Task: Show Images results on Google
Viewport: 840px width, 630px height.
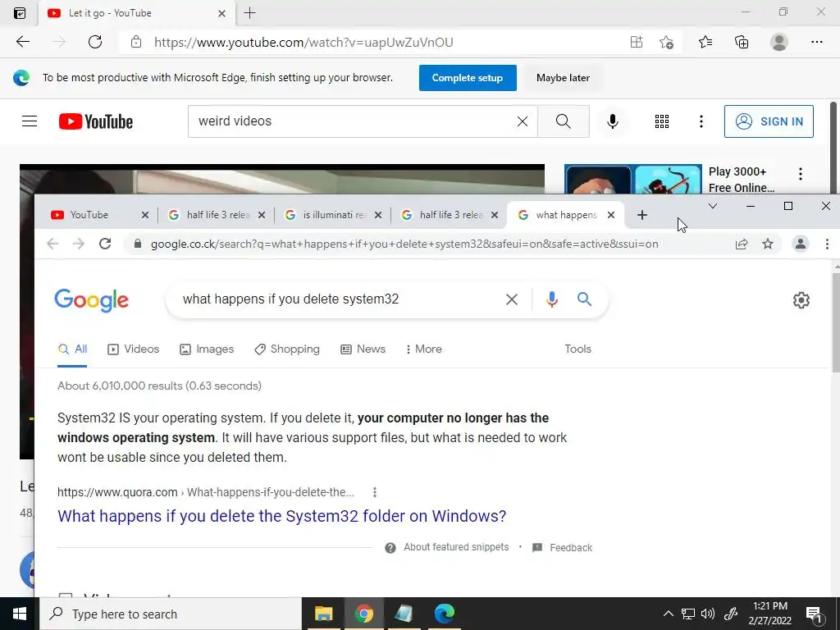Action: tap(206, 349)
